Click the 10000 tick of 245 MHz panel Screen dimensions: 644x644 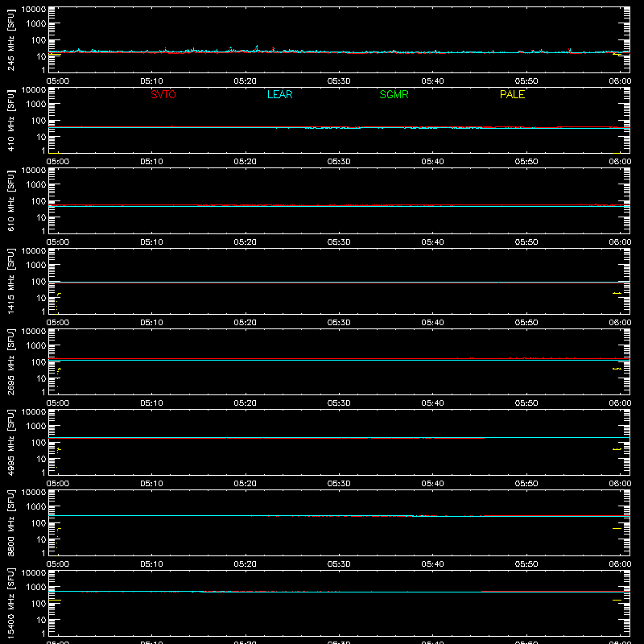pyautogui.click(x=34, y=10)
